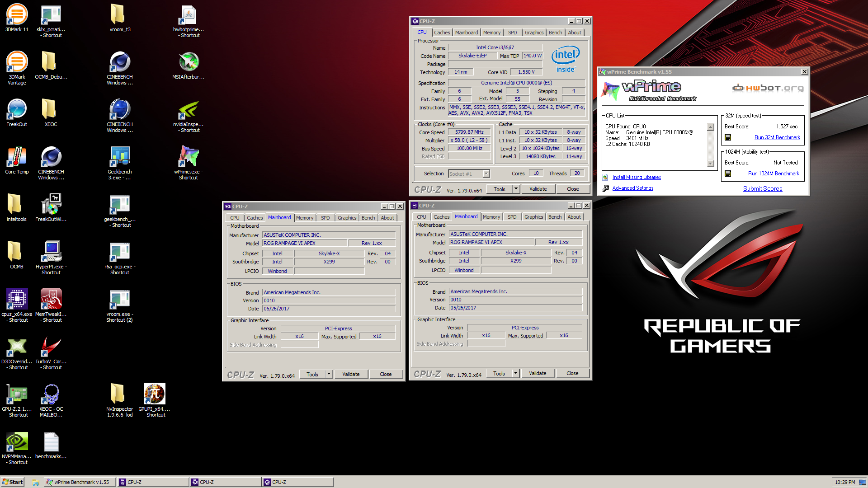Click Tools button in top CPU-Z
Screen dimensions: 868x488
(x=500, y=189)
